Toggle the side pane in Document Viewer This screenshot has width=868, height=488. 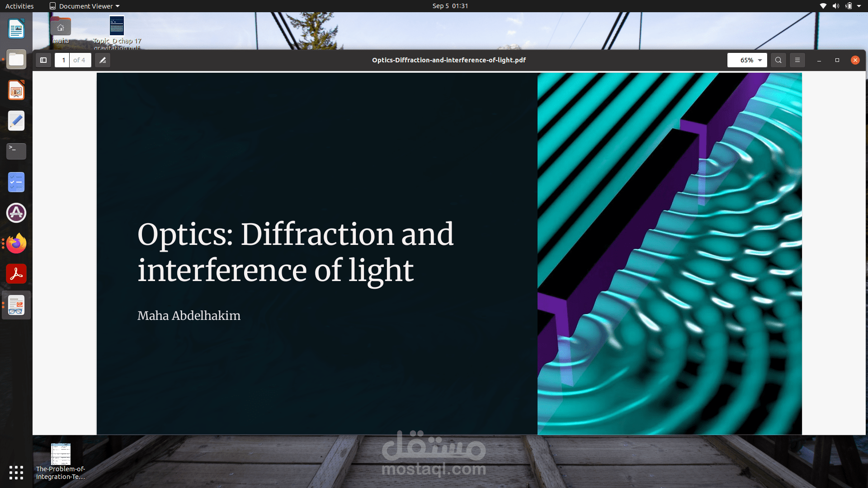pyautogui.click(x=43, y=60)
